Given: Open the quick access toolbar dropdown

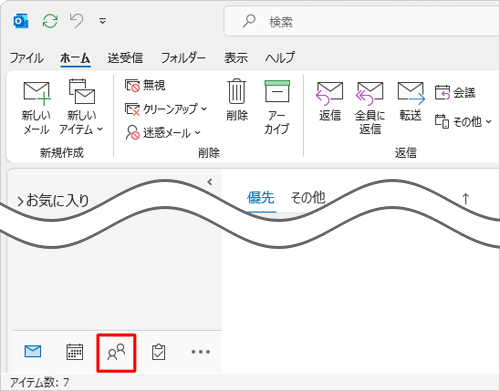Looking at the screenshot, I should [102, 21].
